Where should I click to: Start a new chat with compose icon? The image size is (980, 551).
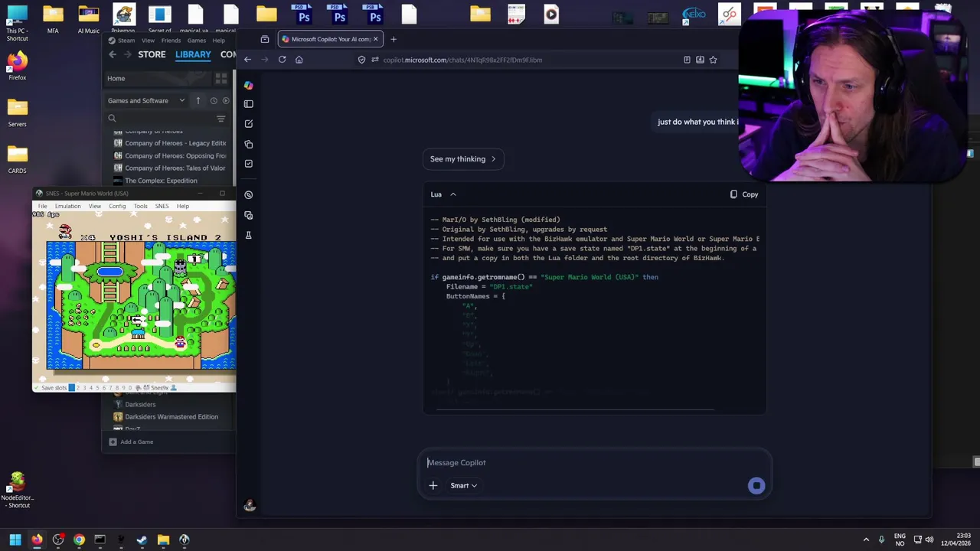click(248, 123)
